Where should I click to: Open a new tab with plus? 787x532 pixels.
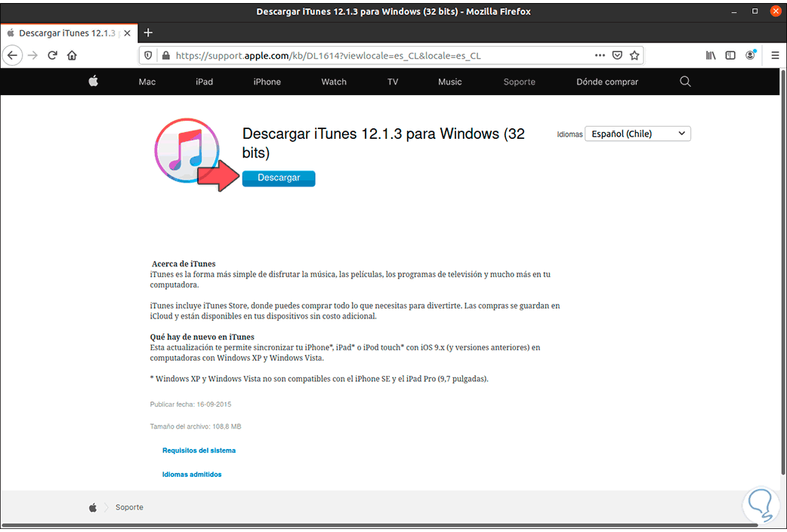tap(147, 33)
